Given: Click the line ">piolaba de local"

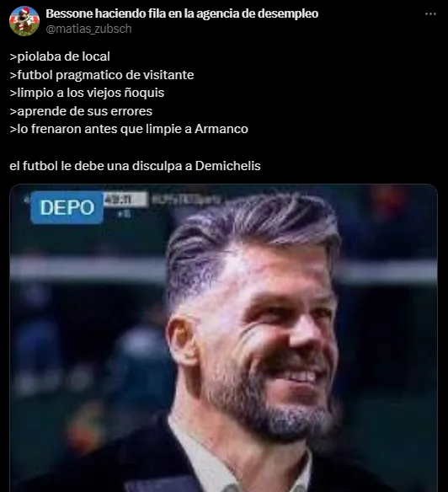Looking at the screenshot, I should pyautogui.click(x=60, y=56).
